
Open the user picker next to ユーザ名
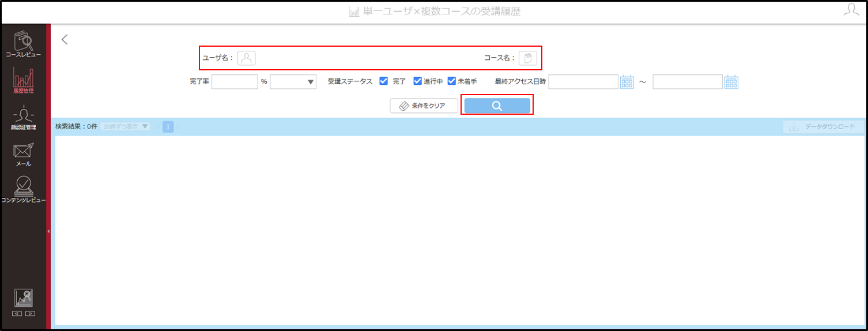point(247,58)
